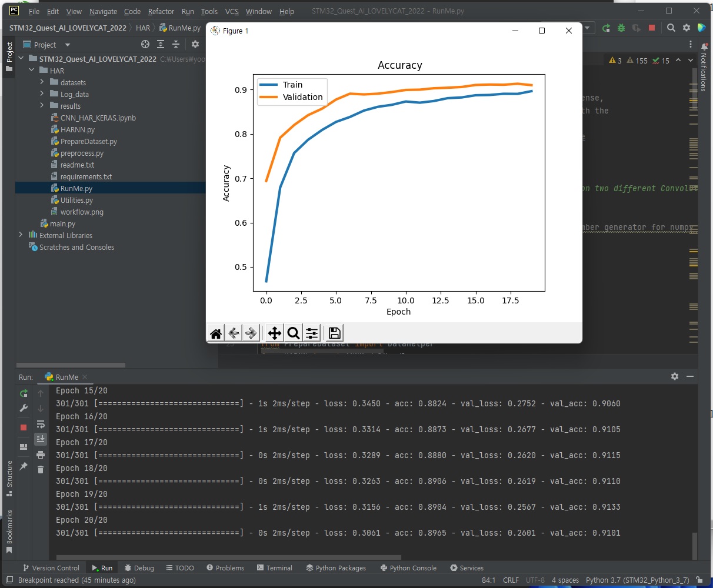This screenshot has width=713, height=588.
Task: Toggle the Zoom-to-rectangle tool in Figure 1
Action: coord(293,333)
